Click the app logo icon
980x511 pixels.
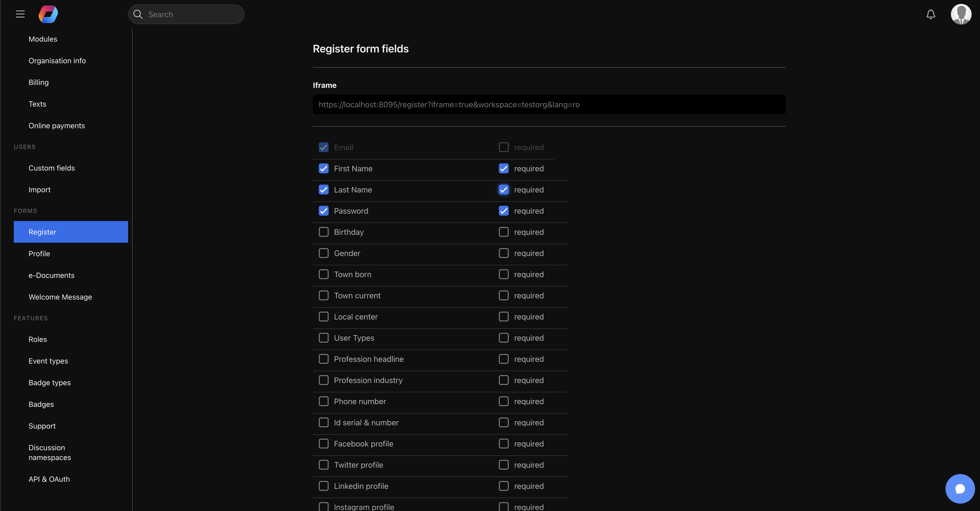(48, 14)
